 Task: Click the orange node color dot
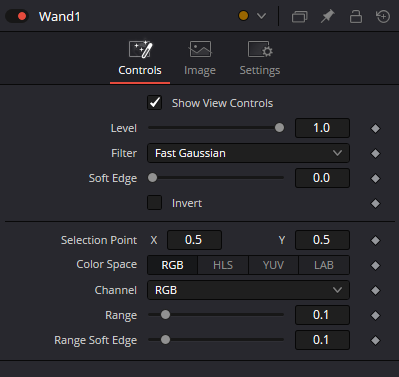[x=243, y=16]
